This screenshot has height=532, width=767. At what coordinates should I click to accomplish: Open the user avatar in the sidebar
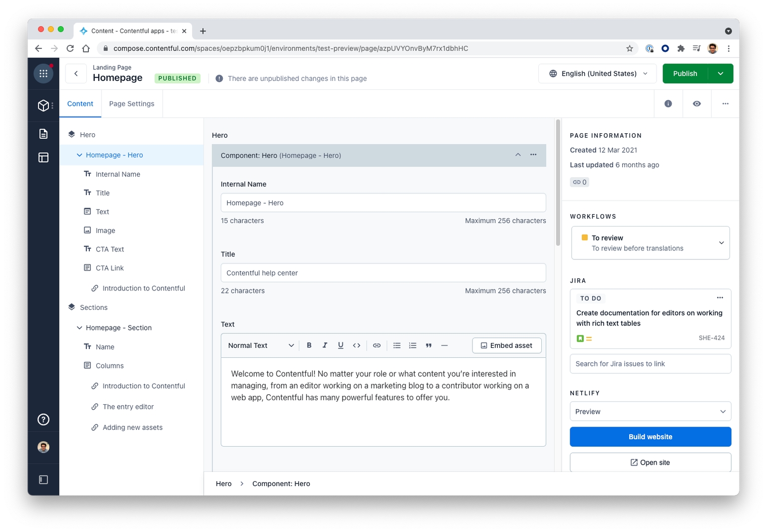(x=43, y=447)
